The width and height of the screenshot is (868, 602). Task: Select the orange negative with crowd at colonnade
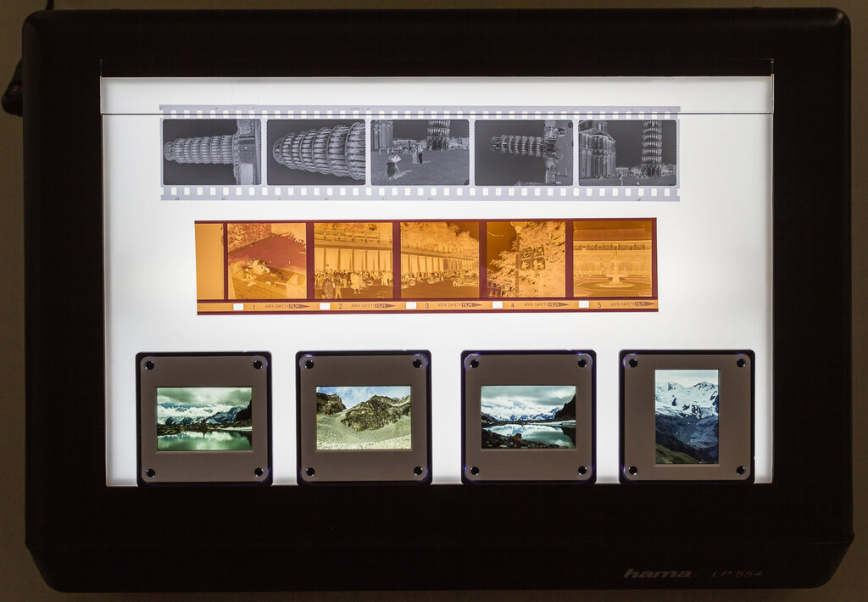click(x=353, y=259)
